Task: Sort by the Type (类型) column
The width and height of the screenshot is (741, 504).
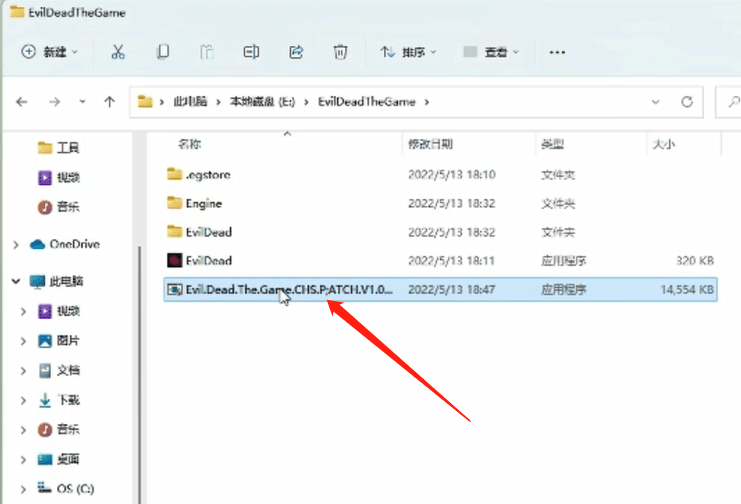Action: pyautogui.click(x=553, y=144)
